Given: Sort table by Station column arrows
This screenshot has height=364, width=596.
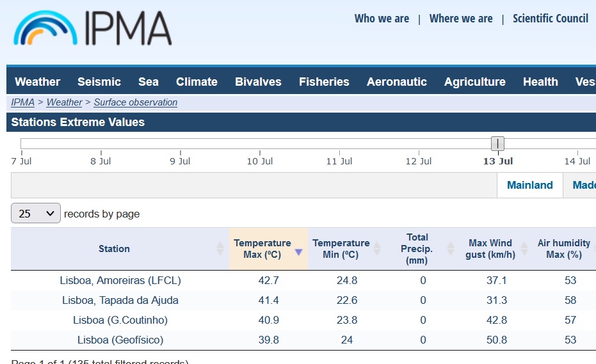Looking at the screenshot, I should tap(220, 249).
